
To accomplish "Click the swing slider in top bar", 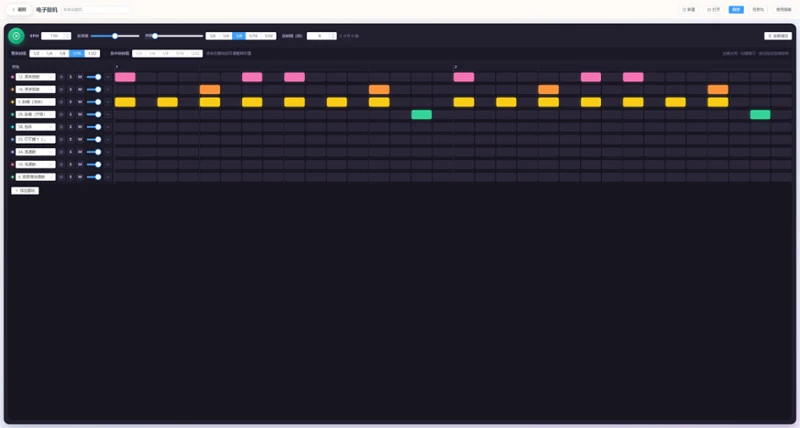I will [x=178, y=36].
